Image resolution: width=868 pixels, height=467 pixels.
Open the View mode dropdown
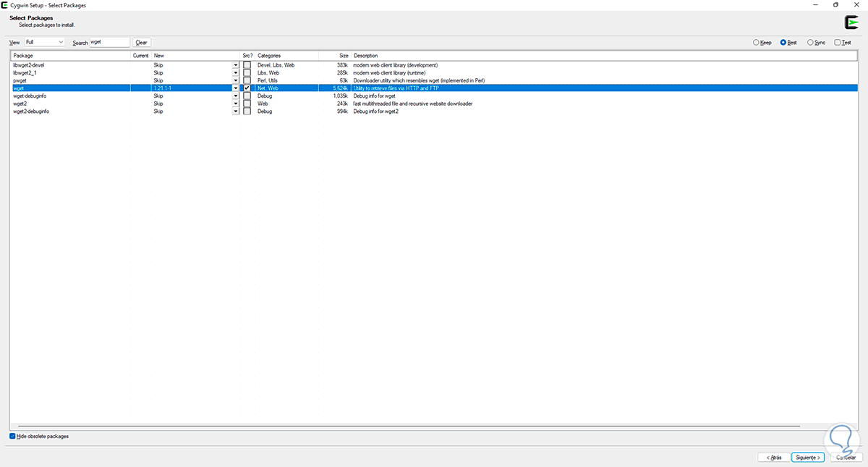tap(45, 43)
